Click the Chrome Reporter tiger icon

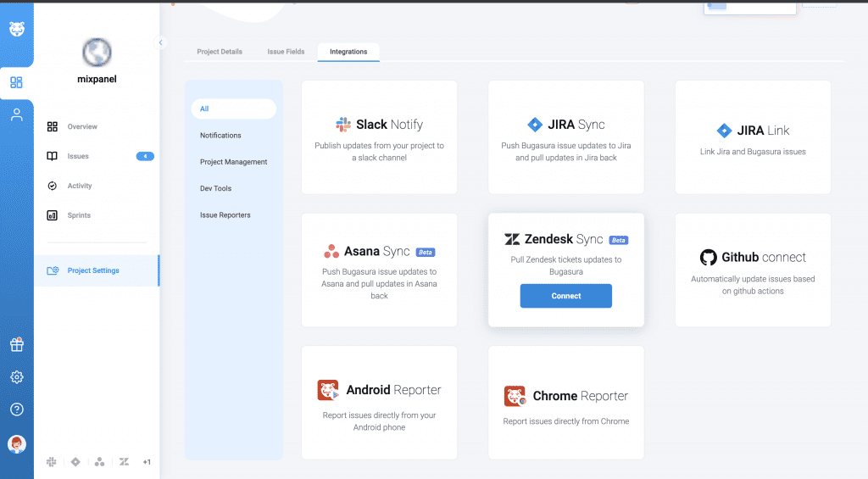click(515, 396)
